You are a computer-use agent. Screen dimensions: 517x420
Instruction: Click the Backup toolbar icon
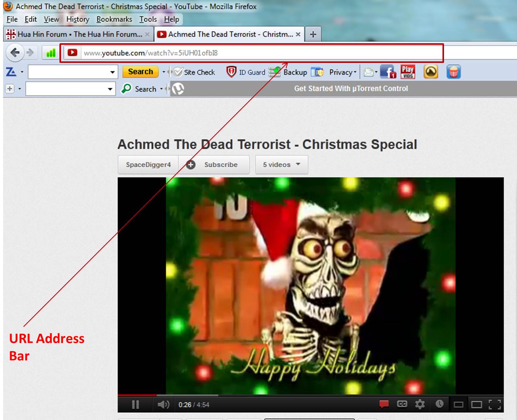(275, 72)
